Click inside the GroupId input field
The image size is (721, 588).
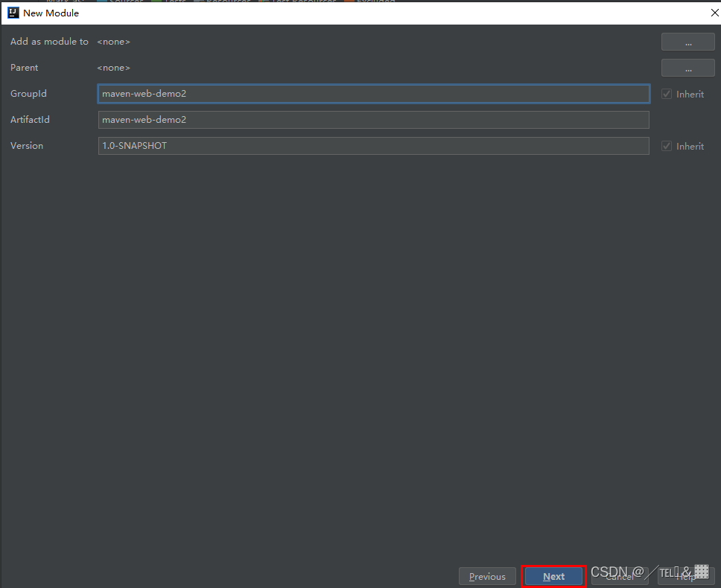(x=372, y=94)
